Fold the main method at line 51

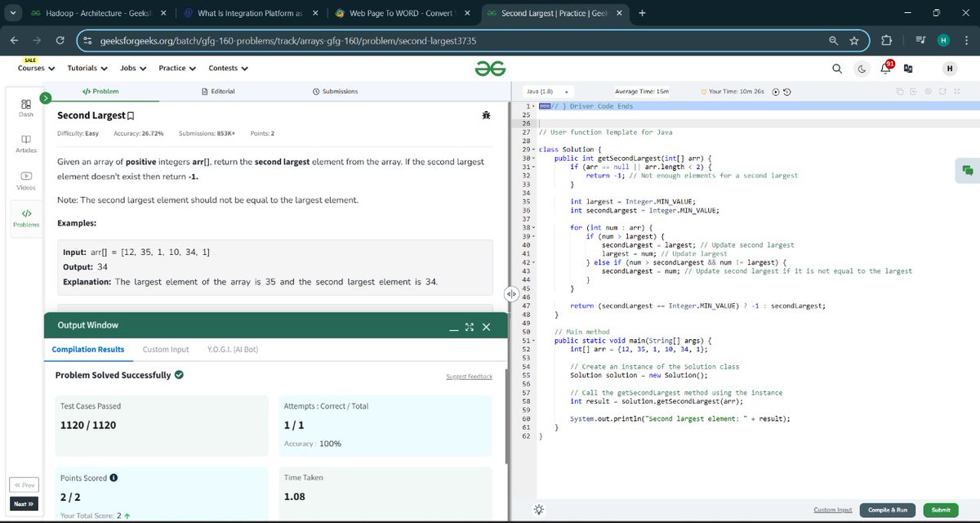(x=532, y=340)
